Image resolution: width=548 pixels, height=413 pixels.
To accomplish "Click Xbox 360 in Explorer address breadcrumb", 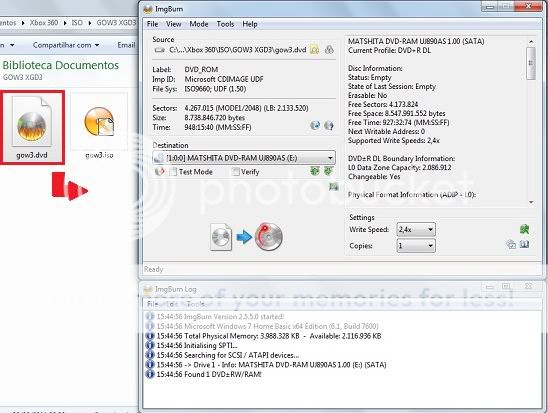I will click(x=44, y=23).
